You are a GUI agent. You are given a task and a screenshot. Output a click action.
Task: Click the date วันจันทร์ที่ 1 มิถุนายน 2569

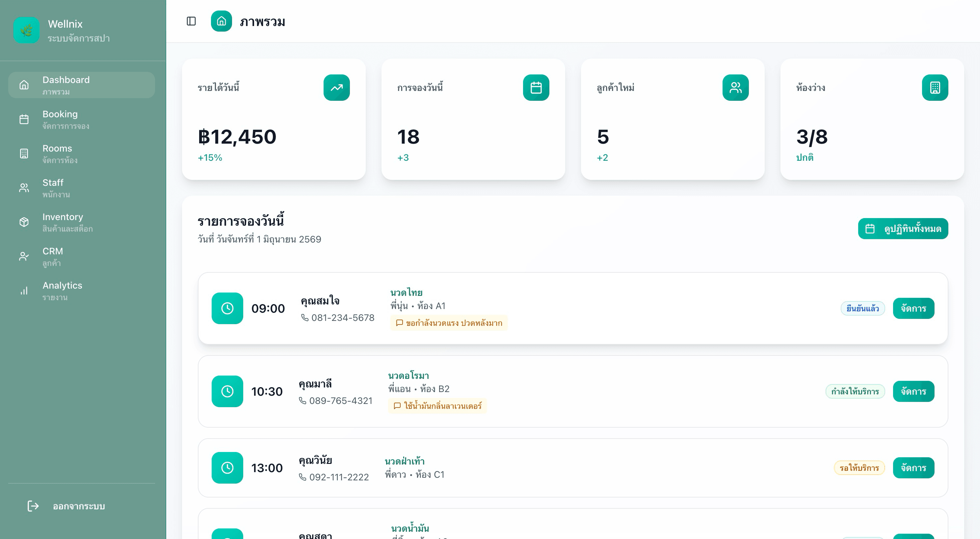pyautogui.click(x=269, y=240)
